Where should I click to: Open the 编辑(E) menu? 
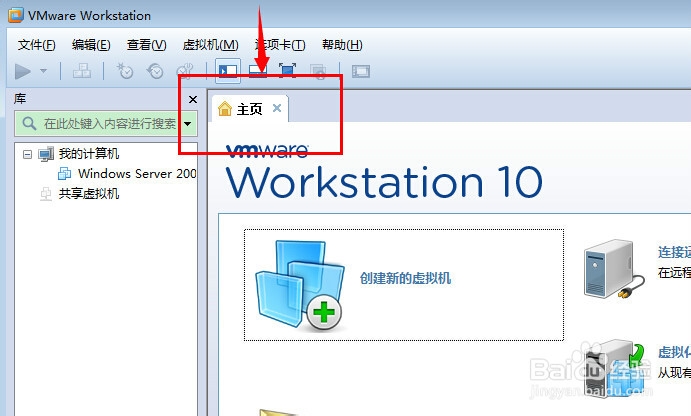click(x=91, y=45)
